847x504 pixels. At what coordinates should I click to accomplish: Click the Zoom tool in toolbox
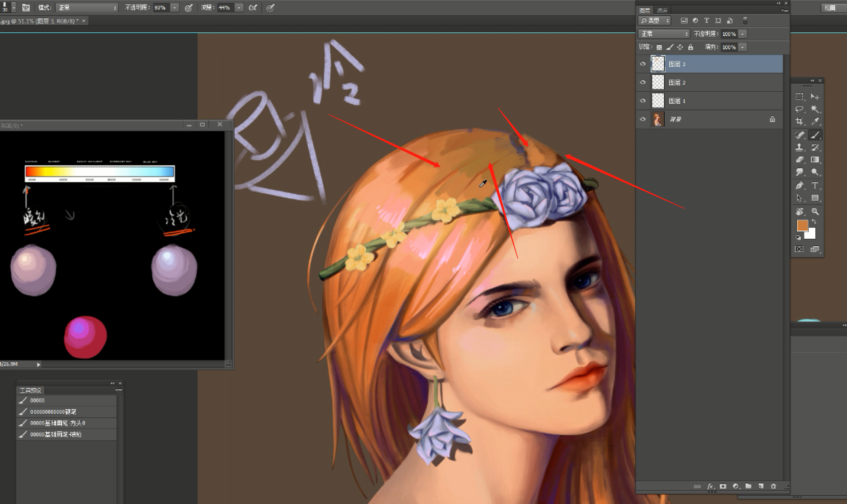point(815,212)
